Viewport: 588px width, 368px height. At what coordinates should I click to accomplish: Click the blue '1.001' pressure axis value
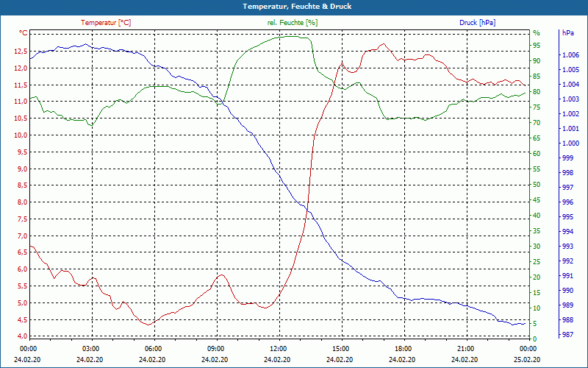point(570,129)
